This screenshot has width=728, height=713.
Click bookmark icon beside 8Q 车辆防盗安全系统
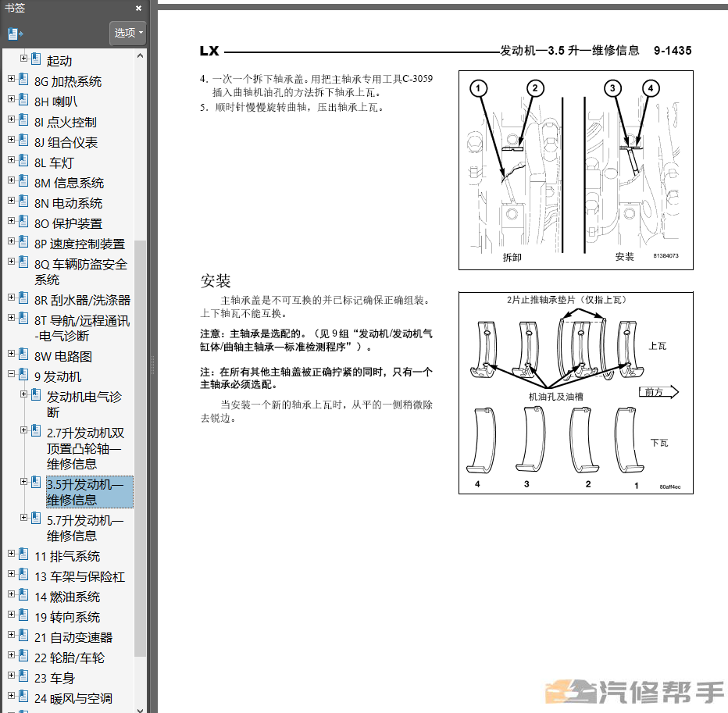pyautogui.click(x=23, y=262)
